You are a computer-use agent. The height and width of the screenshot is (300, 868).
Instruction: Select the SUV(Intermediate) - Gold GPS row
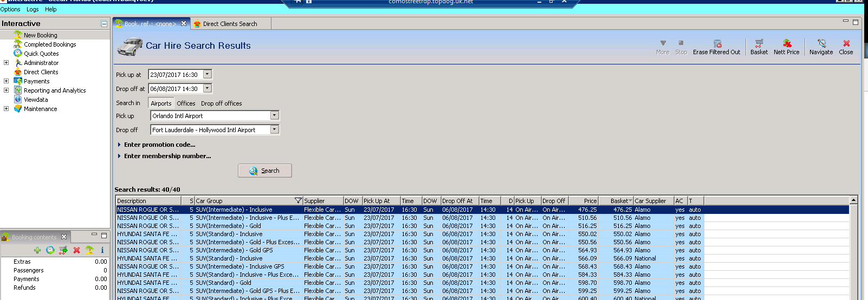coord(482,250)
